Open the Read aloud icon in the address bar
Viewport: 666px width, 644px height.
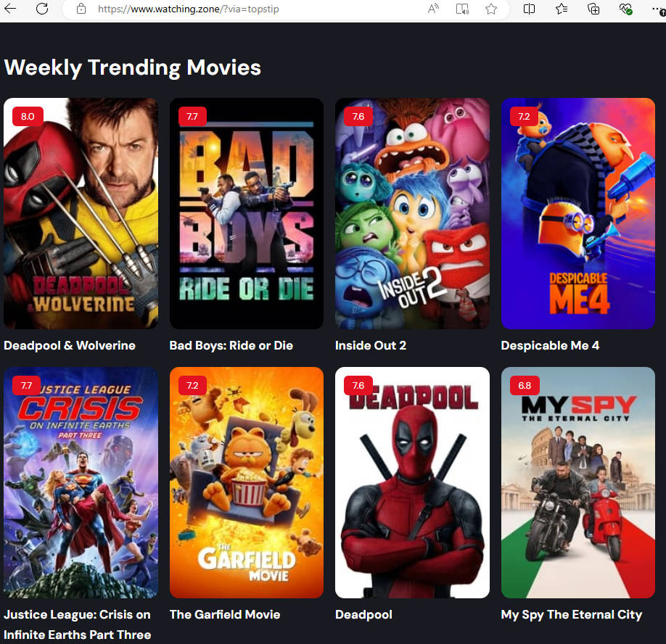point(433,9)
